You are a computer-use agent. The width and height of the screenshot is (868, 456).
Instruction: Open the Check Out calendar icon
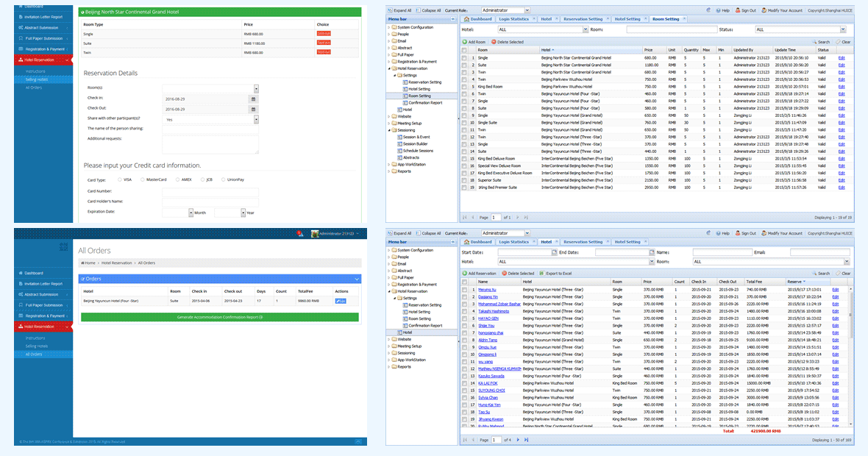tap(254, 109)
